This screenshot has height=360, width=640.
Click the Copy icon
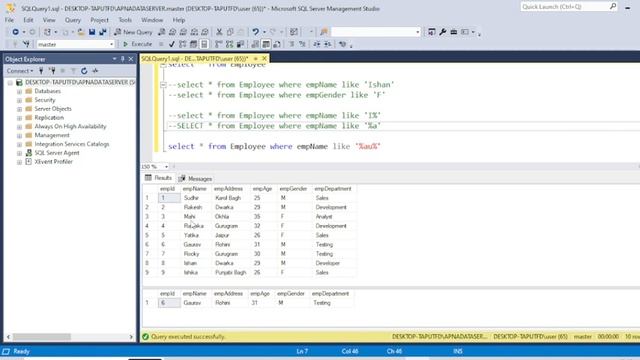[x=230, y=32]
